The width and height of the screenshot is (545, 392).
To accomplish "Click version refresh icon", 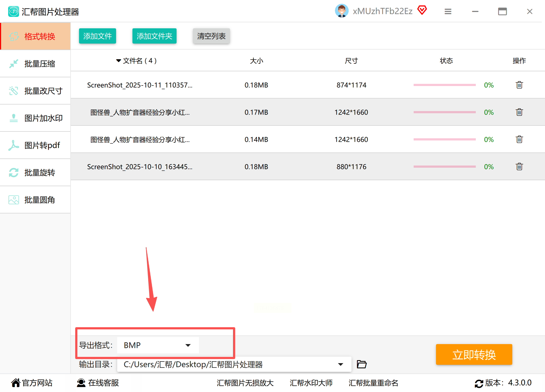I will (x=479, y=383).
